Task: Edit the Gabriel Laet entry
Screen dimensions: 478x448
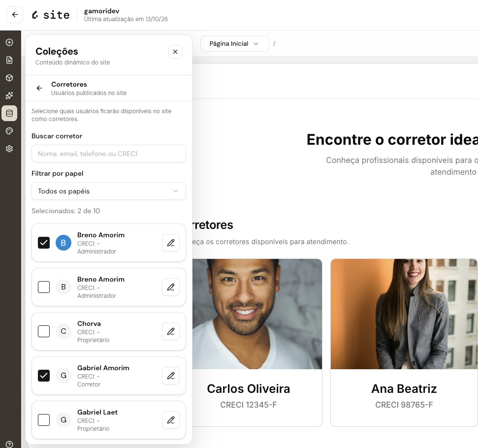Action: pos(171,420)
